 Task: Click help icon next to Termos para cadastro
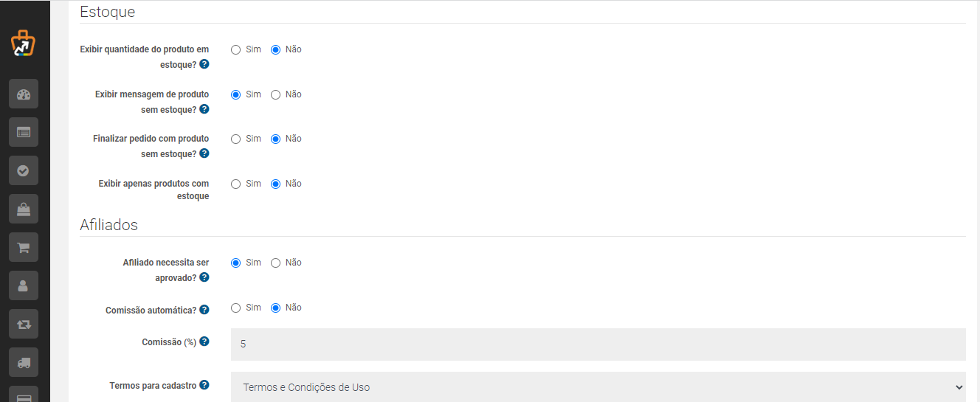(204, 385)
